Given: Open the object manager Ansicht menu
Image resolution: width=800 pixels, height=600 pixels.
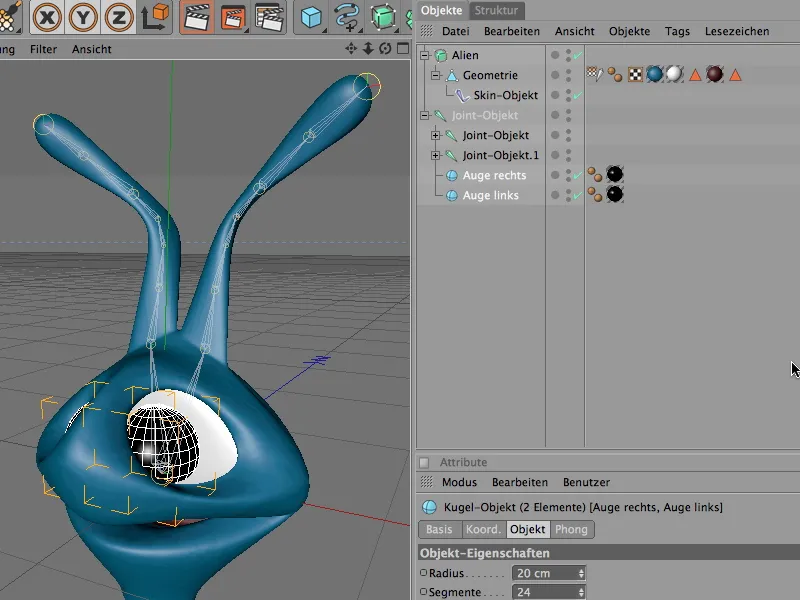Looking at the screenshot, I should (x=574, y=31).
